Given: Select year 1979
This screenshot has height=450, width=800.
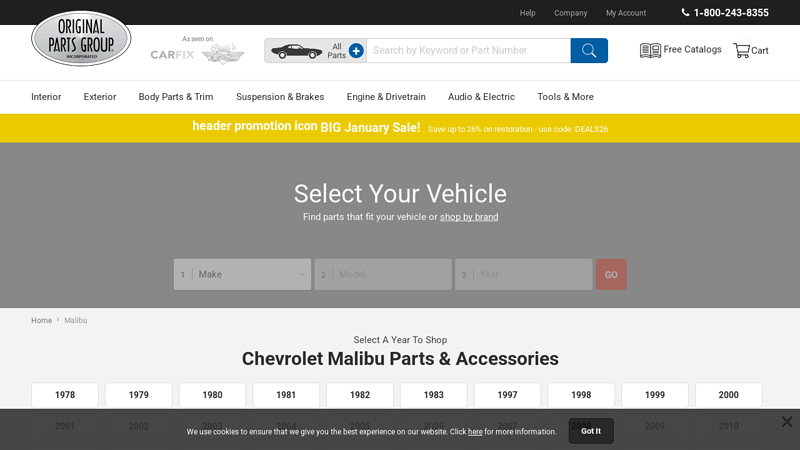Looking at the screenshot, I should pyautogui.click(x=139, y=395).
